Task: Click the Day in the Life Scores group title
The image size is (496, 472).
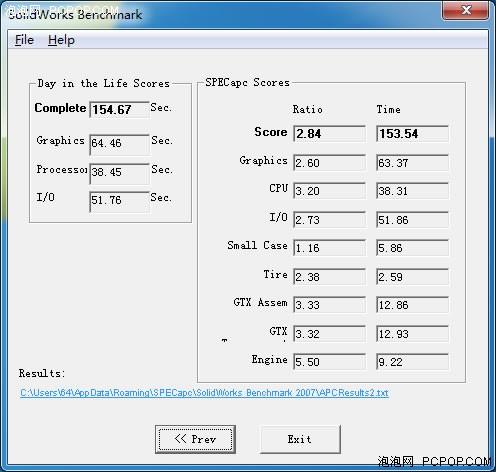Action: point(104,83)
